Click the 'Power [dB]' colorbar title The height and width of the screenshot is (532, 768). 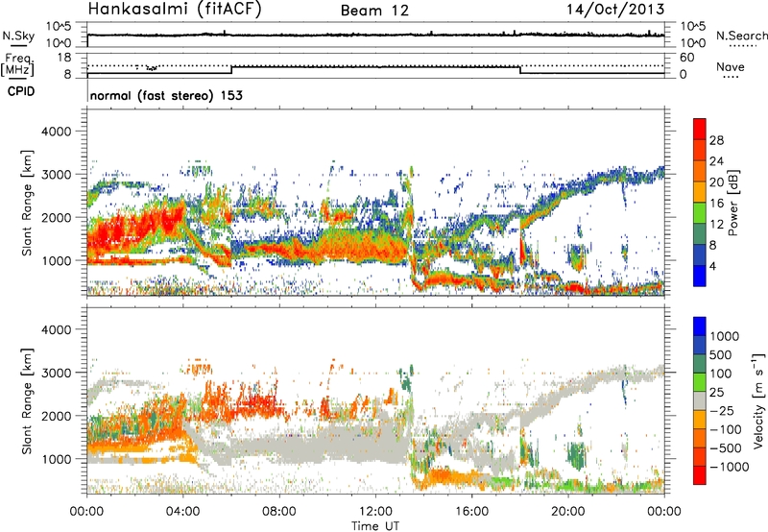732,203
